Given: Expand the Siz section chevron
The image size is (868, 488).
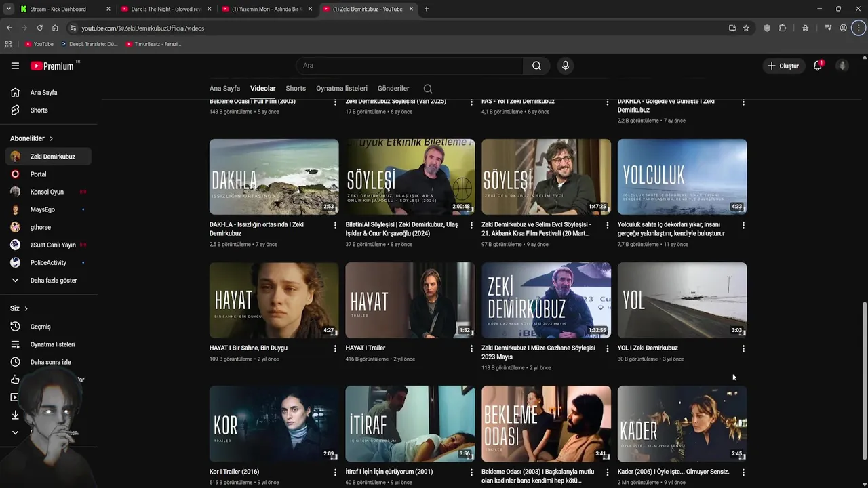Looking at the screenshot, I should click(x=26, y=308).
